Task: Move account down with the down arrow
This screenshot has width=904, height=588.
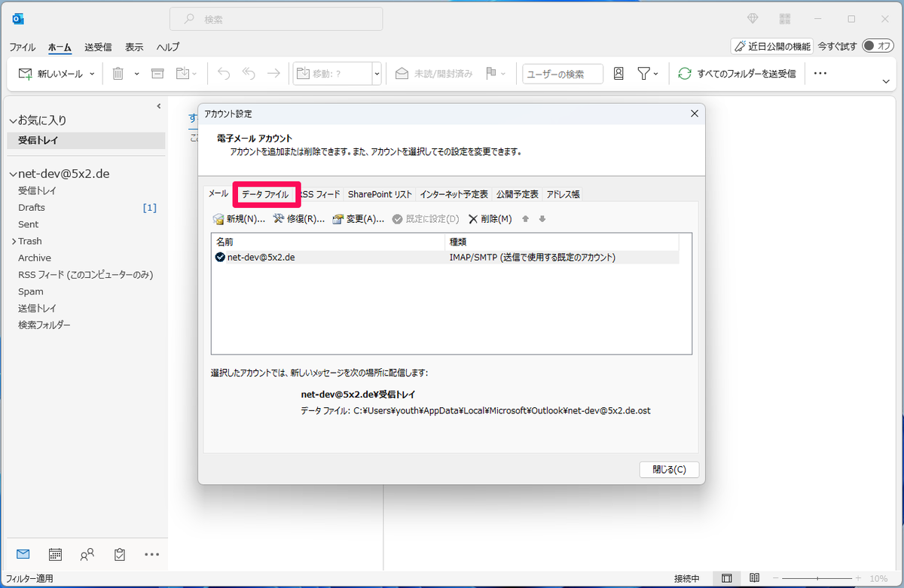Action: 542,219
